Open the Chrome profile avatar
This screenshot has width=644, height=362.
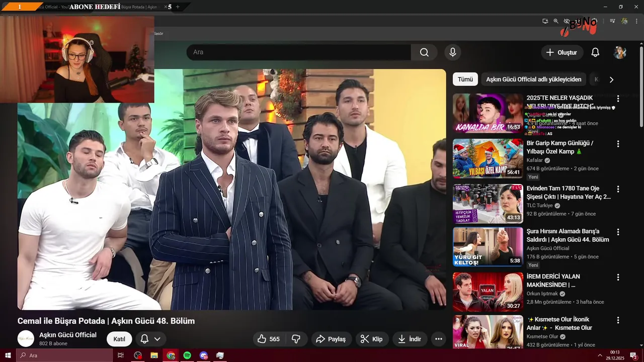[x=624, y=21]
